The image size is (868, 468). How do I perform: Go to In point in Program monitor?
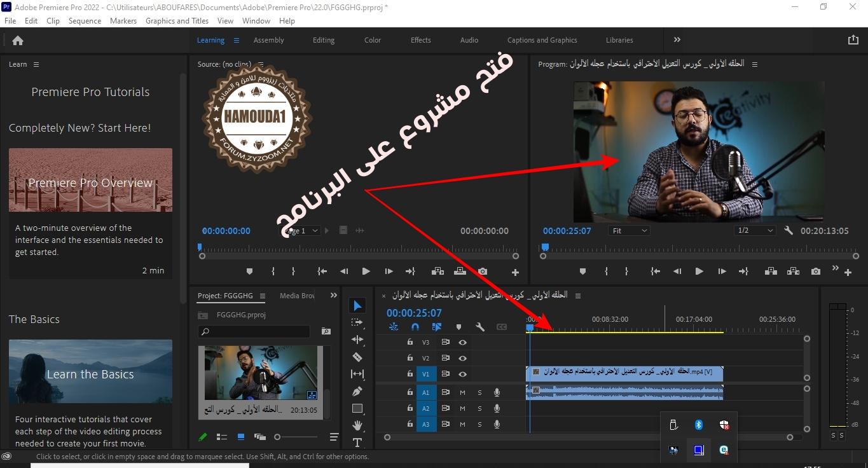tap(656, 272)
